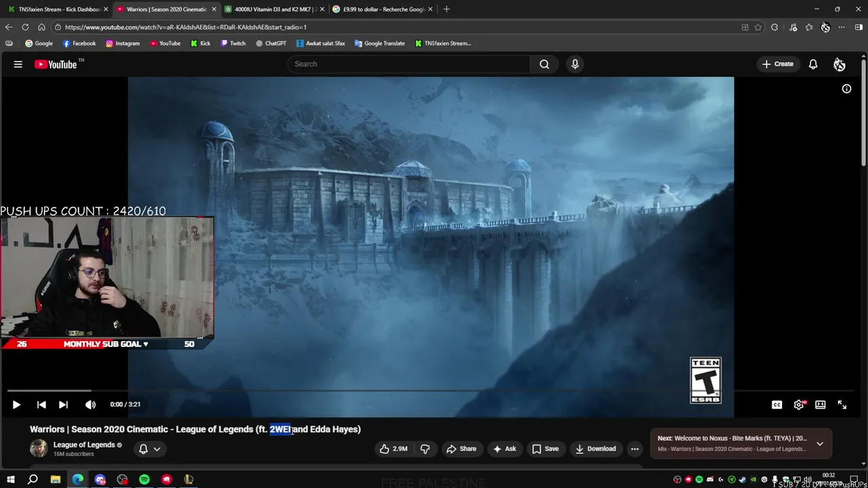868x488 pixels.
Task: Switch to £9.99 to dollar Google tab
Action: 383,9
